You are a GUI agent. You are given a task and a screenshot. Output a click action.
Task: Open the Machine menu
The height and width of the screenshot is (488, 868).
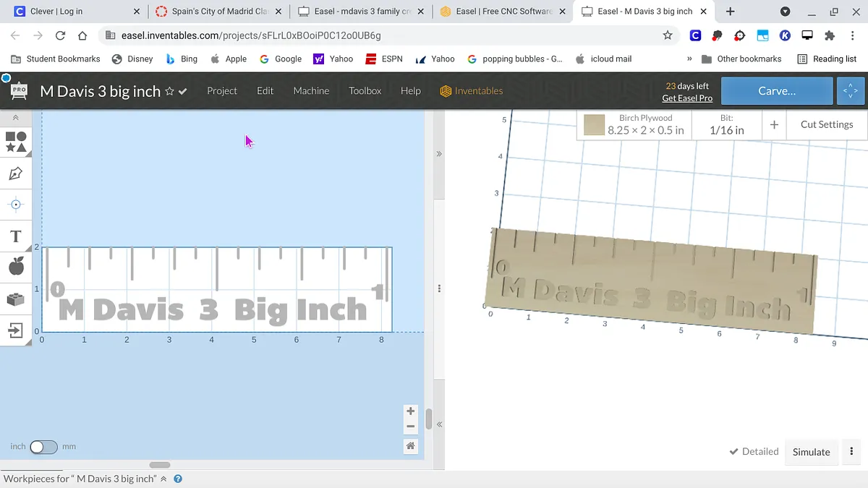pyautogui.click(x=311, y=91)
